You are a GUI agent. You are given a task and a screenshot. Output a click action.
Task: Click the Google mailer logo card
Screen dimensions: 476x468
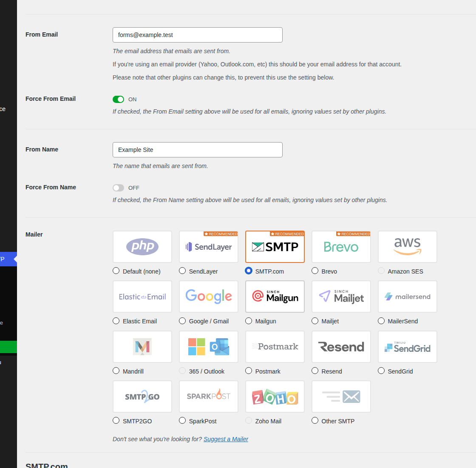209,297
